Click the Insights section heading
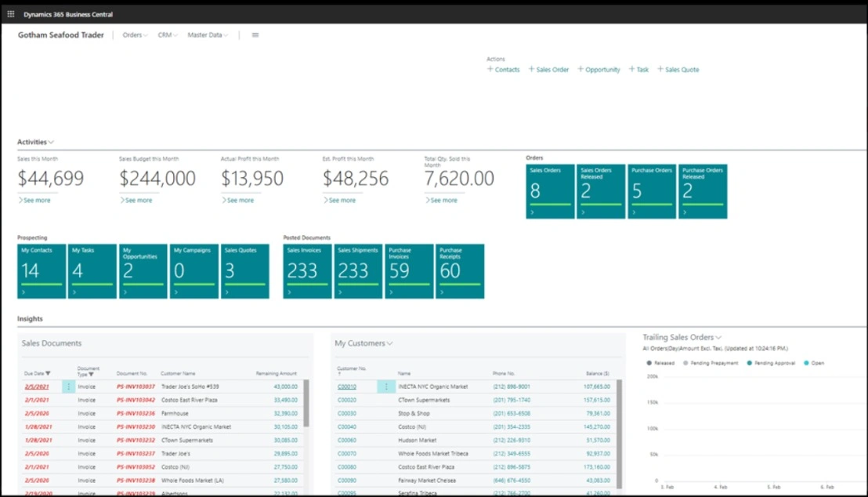The height and width of the screenshot is (497, 868). coord(30,318)
